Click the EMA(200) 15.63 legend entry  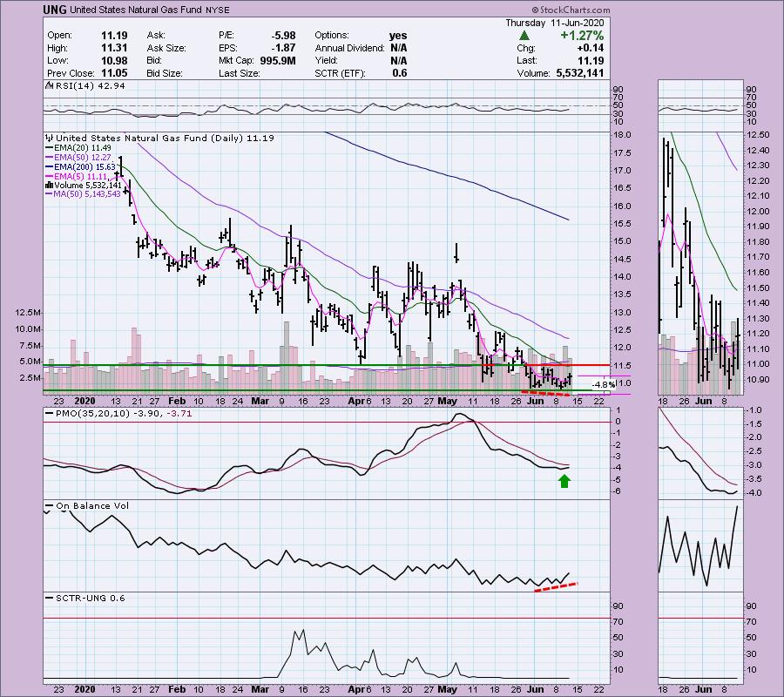click(x=80, y=167)
